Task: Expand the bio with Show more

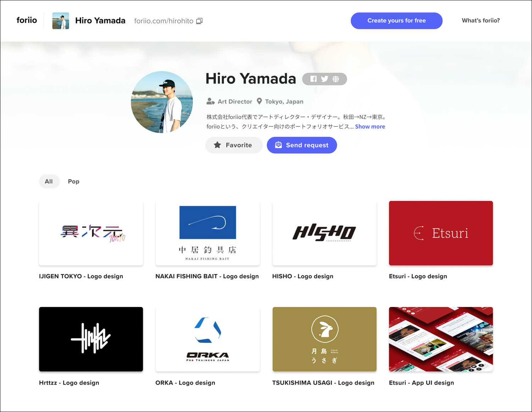Action: coord(370,127)
